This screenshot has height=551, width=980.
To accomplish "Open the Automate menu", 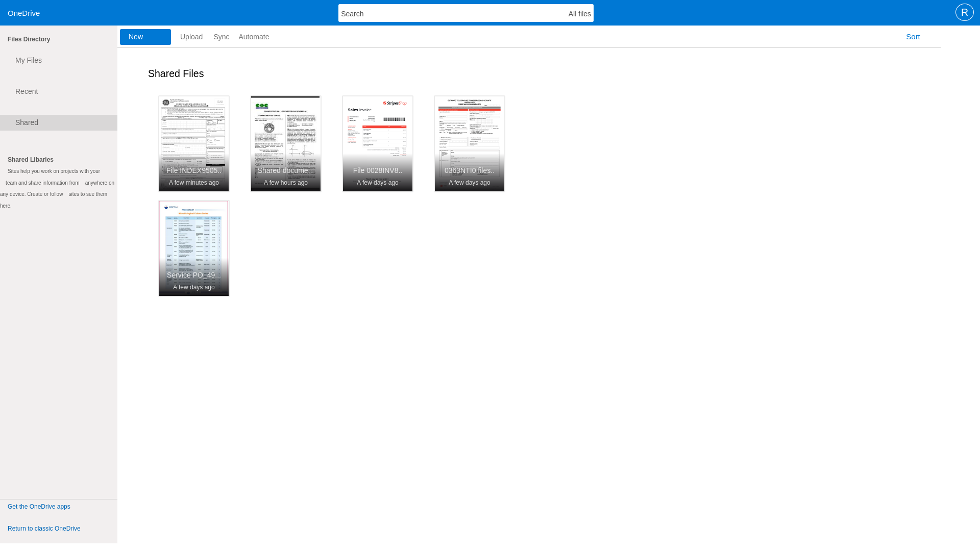I will pyautogui.click(x=254, y=37).
